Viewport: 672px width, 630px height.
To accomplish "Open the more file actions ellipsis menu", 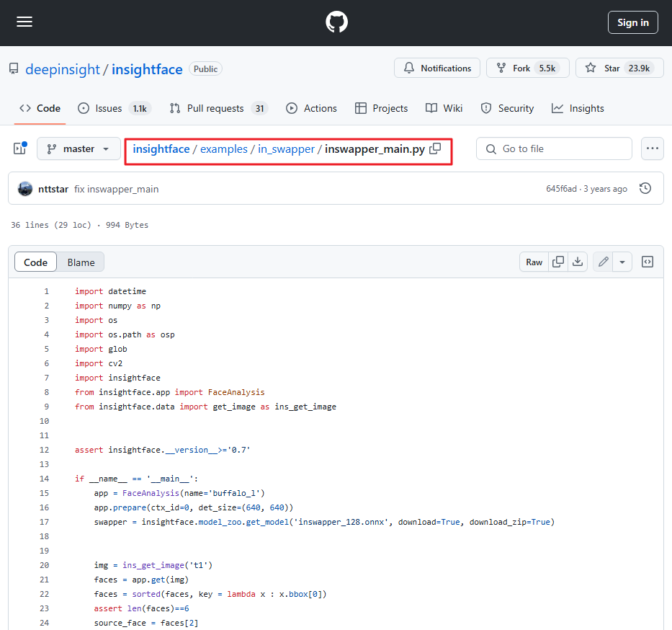I will pos(653,148).
